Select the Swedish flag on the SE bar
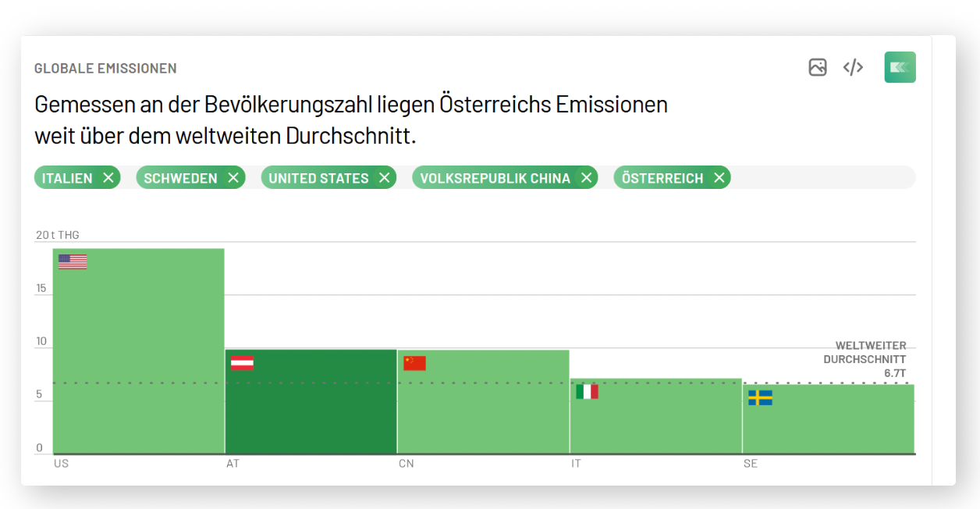This screenshot has width=980, height=509. (x=758, y=398)
